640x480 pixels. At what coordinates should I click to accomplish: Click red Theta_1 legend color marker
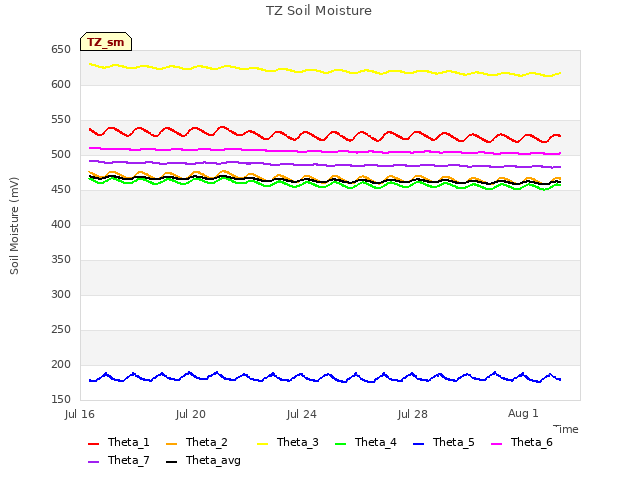(93, 444)
